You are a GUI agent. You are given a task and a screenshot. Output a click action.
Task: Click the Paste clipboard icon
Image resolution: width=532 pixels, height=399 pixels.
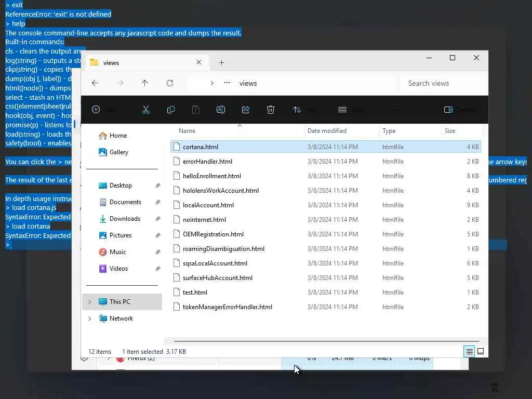[x=196, y=110]
